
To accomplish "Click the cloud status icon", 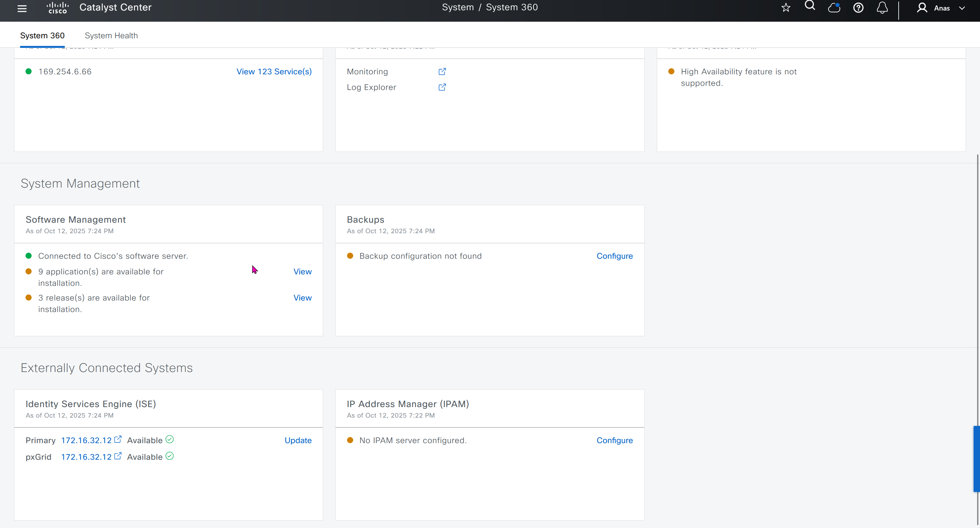I will pos(834,8).
